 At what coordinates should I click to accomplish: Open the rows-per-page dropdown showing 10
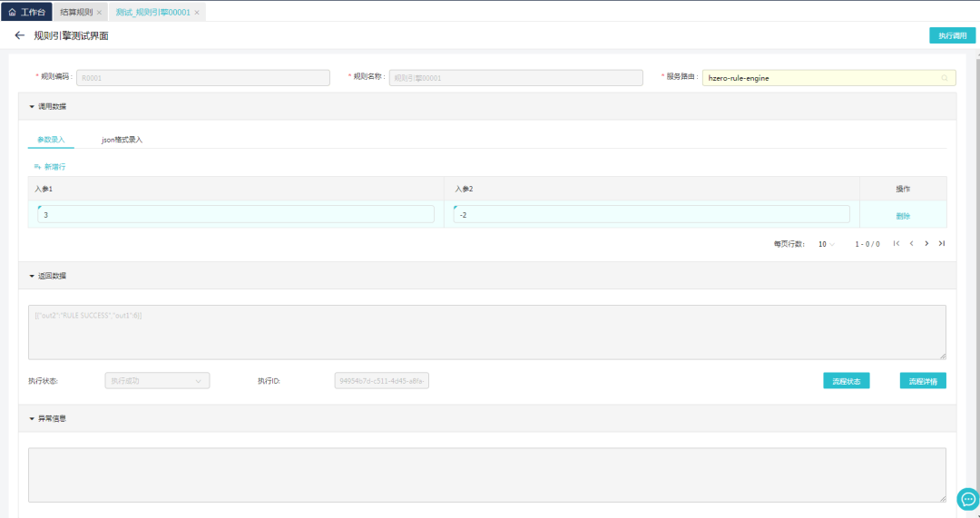826,244
